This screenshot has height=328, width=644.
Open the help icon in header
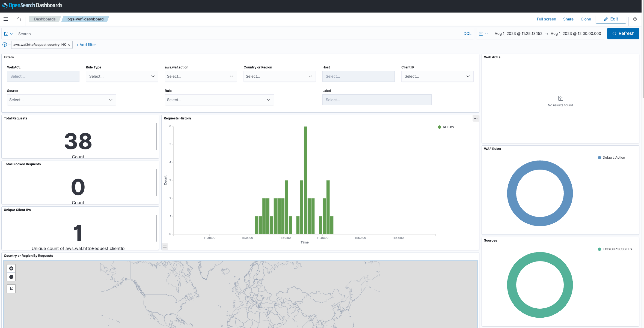635,19
